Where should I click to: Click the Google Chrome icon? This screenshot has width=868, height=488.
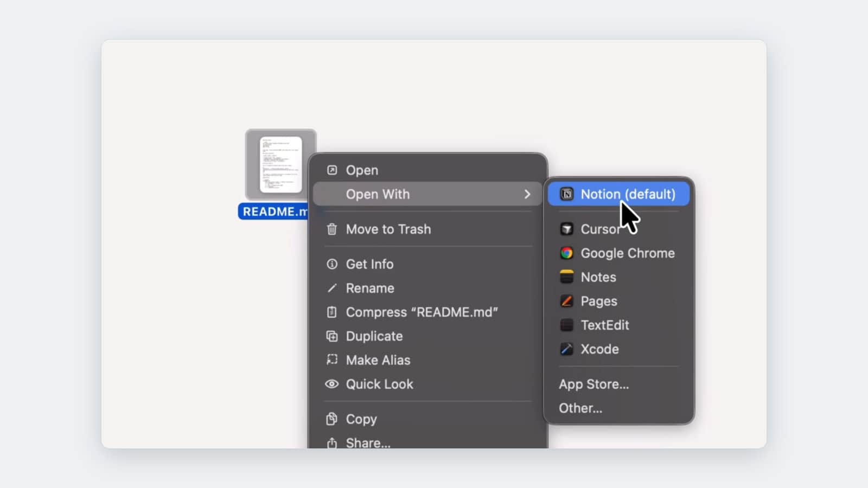pos(566,253)
